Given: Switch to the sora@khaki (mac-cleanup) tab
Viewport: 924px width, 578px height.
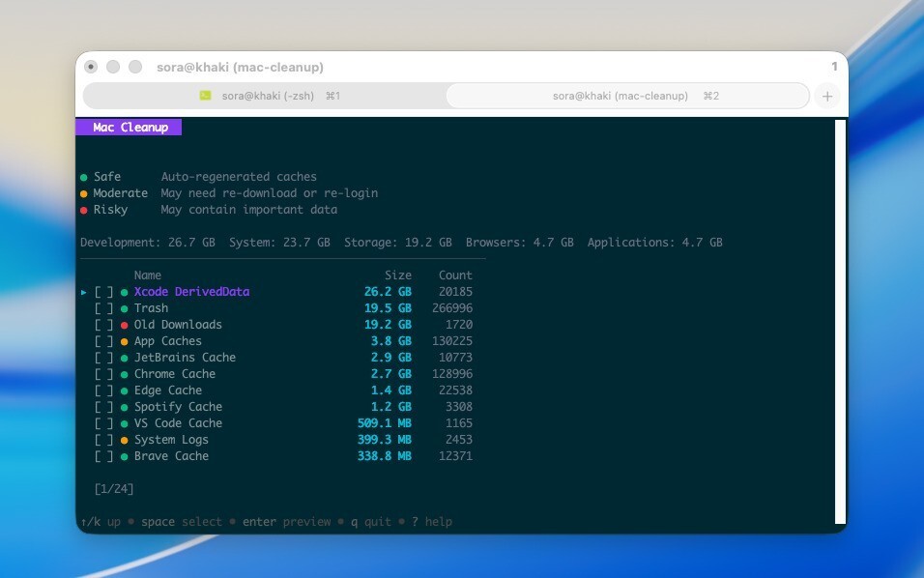Looking at the screenshot, I should click(627, 96).
